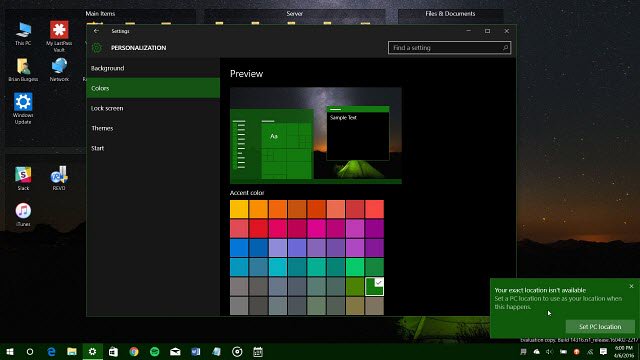Click the Set PC location button
The height and width of the screenshot is (360, 640).
[x=600, y=327]
